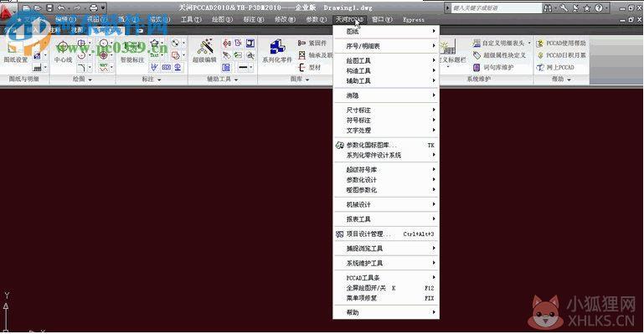Open the 系列化零件 blue blocks icon
644x334 pixels.
click(277, 52)
